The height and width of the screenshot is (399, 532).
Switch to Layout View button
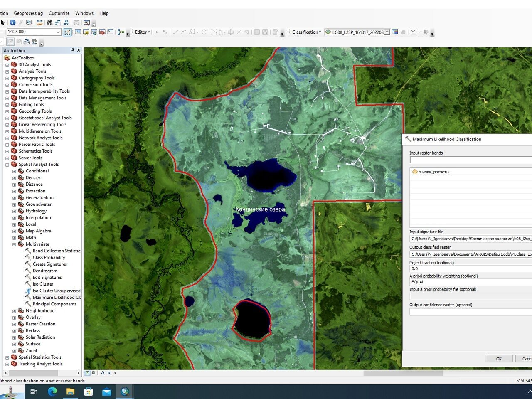[94, 373]
